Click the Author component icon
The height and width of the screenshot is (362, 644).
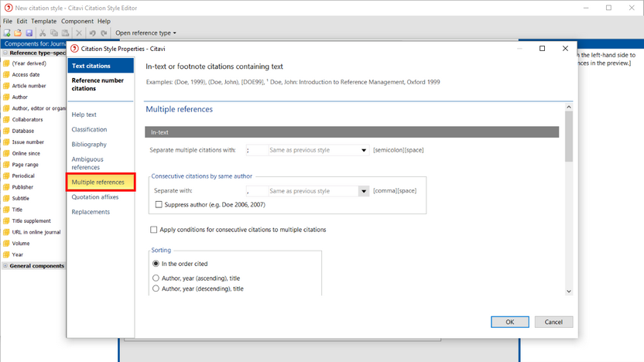[6, 97]
